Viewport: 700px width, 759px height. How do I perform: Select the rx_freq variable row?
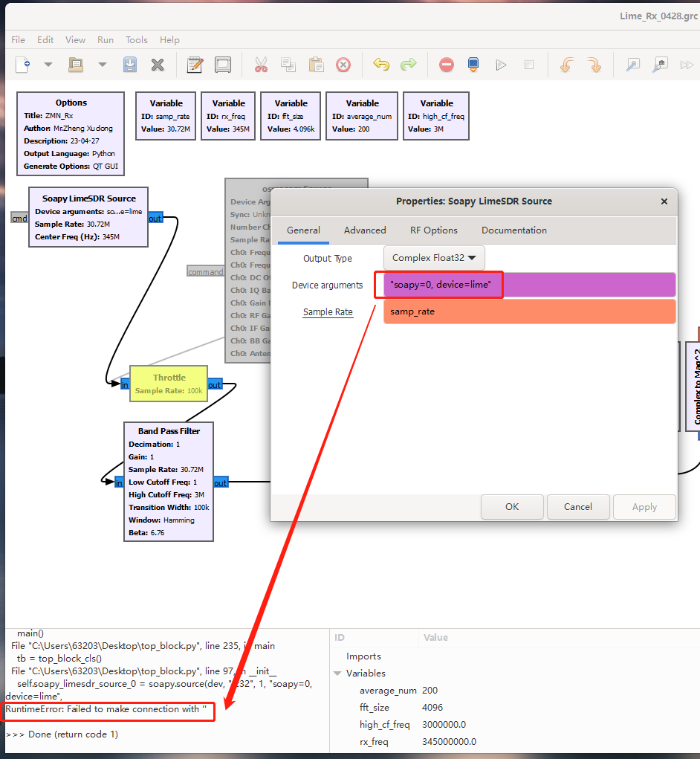[515, 742]
